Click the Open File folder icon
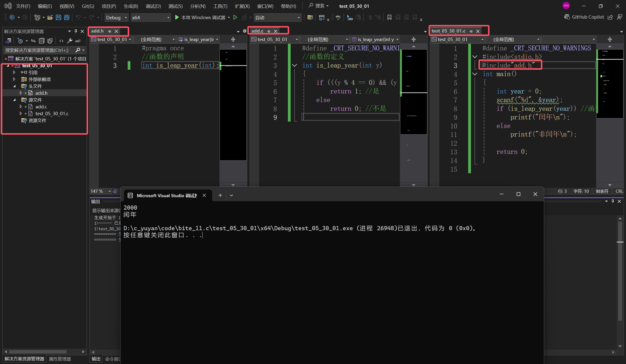 click(50, 17)
